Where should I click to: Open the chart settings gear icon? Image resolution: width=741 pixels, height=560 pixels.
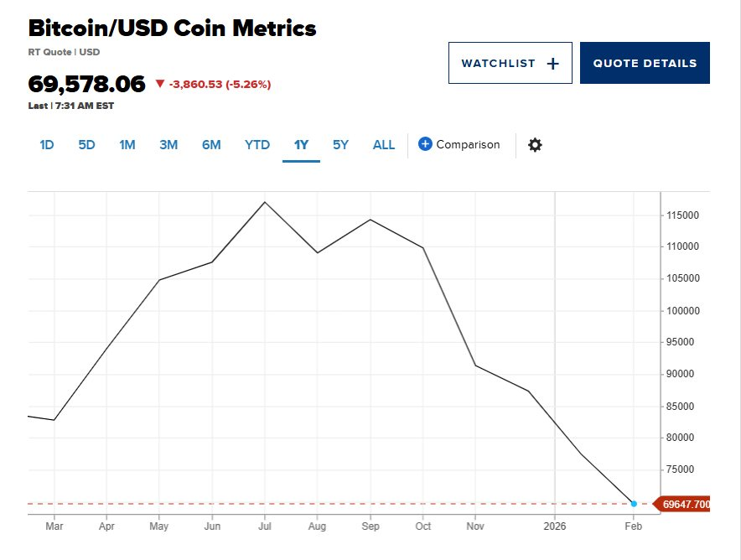[535, 144]
